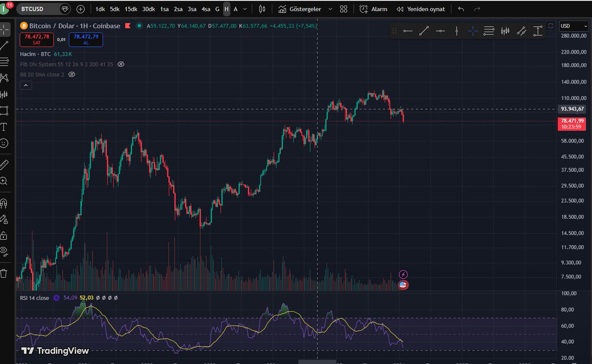Image resolution: width=592 pixels, height=364 pixels.
Task: Select the Text annotation tool
Action: pos(4,127)
